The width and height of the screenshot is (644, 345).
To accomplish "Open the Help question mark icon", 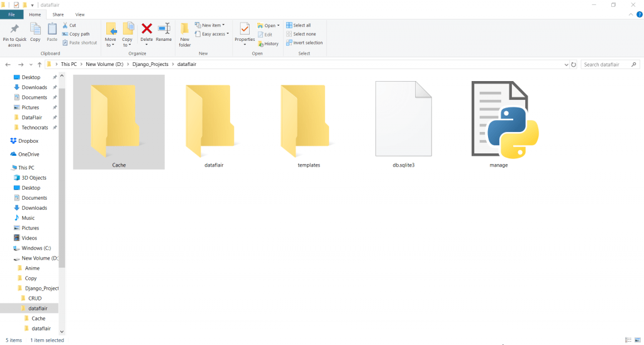I will pos(640,14).
